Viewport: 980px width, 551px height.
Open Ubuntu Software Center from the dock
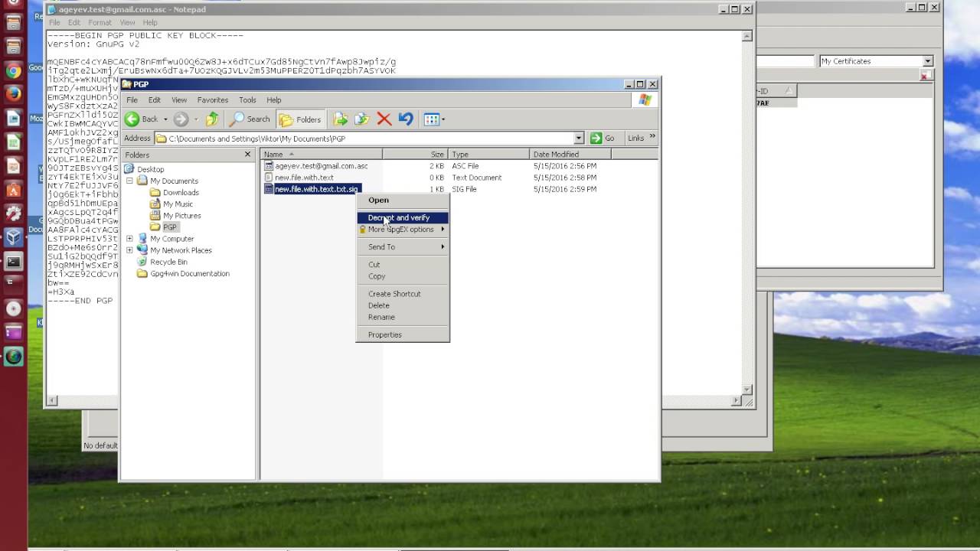click(x=13, y=190)
